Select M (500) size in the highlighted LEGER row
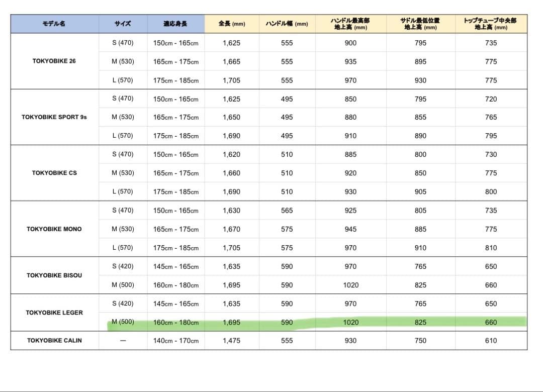The height and width of the screenshot is (392, 543). click(x=123, y=322)
